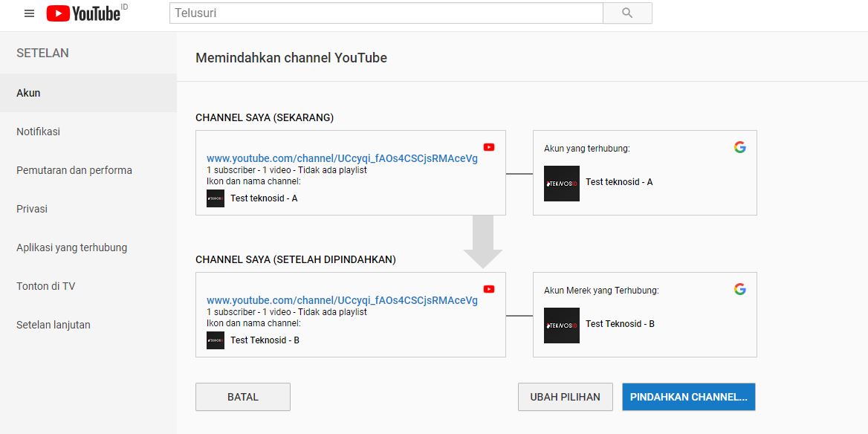The height and width of the screenshot is (434, 868).
Task: Click the Memindahkan channel YouTube title
Action: [x=291, y=57]
